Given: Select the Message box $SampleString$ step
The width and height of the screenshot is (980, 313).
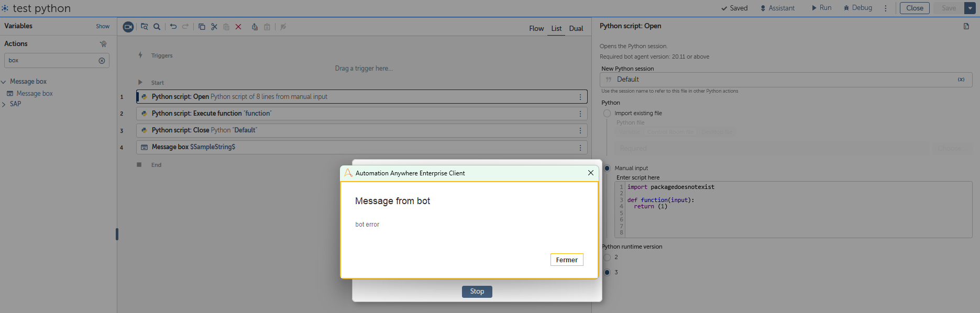Looking at the screenshot, I should click(362, 147).
